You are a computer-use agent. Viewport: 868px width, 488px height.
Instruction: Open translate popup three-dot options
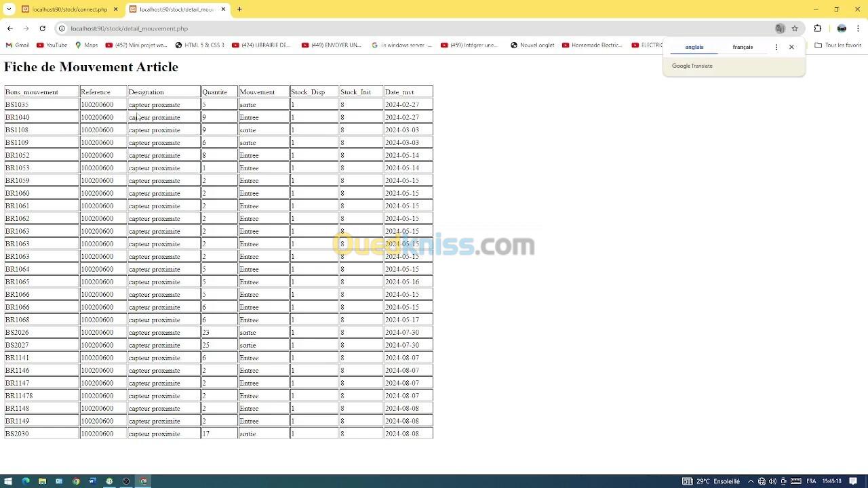(x=776, y=47)
